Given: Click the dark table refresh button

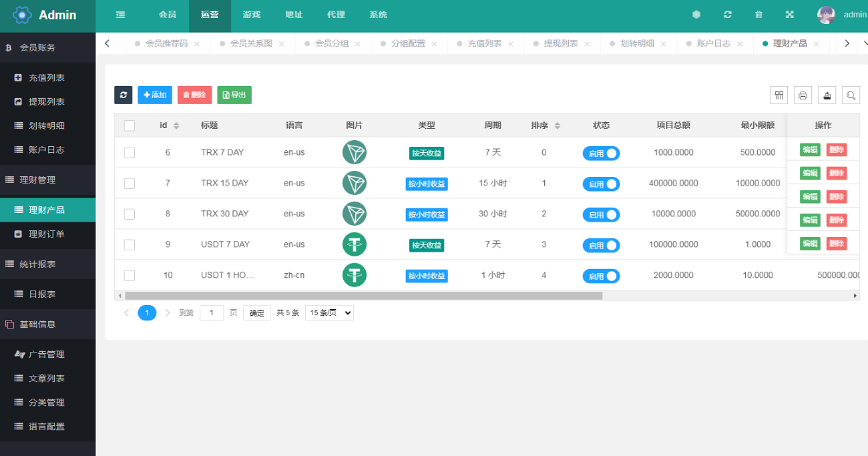Looking at the screenshot, I should [x=123, y=95].
